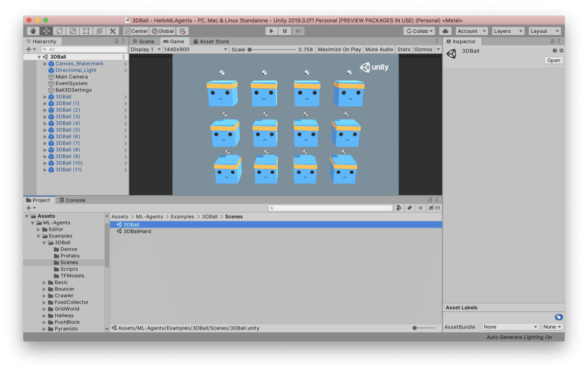Select the Rect tool
588x372 pixels.
tap(86, 31)
